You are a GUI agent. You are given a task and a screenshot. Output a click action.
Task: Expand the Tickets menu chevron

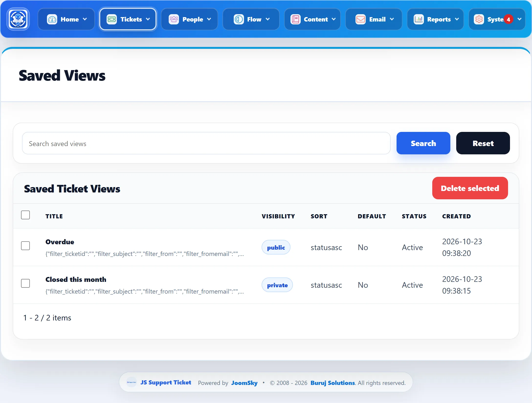[148, 19]
